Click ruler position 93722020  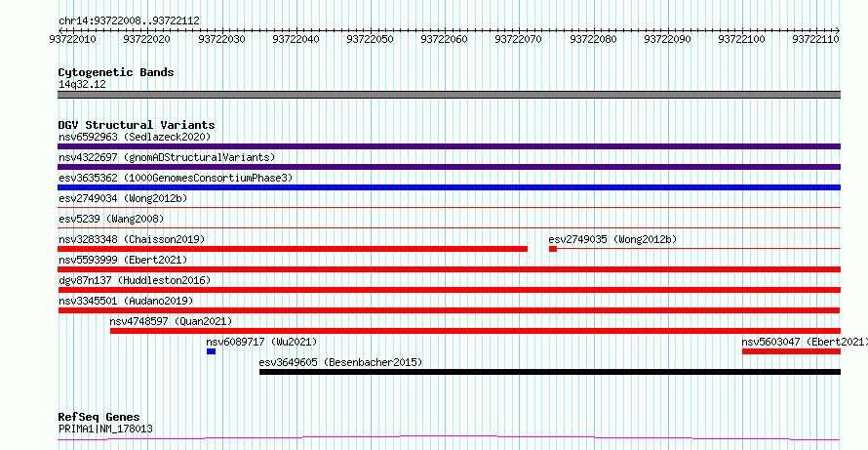[147, 39]
